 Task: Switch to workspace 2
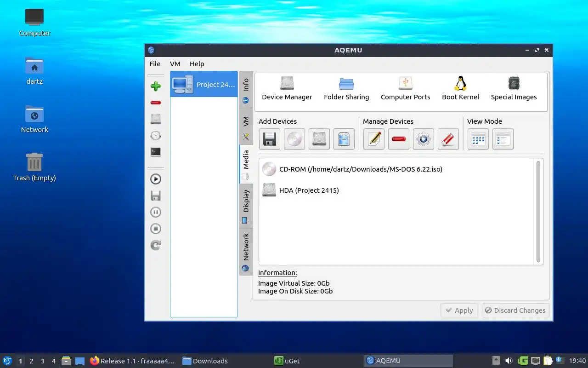(31, 361)
